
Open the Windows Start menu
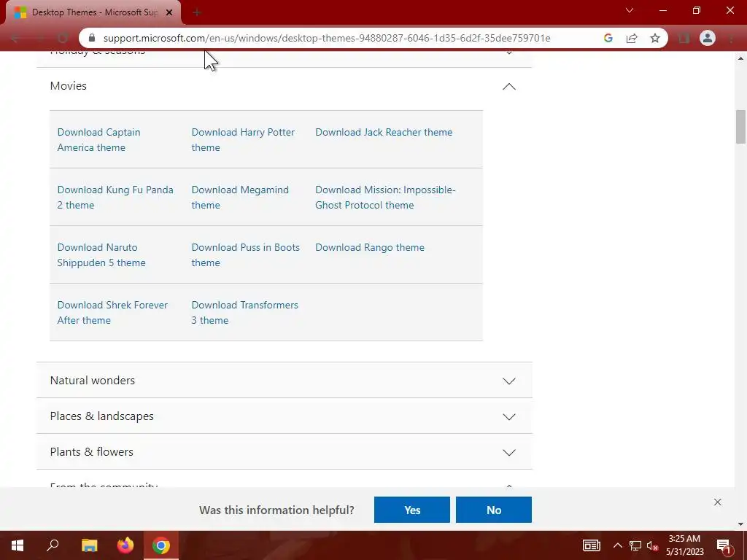click(18, 545)
